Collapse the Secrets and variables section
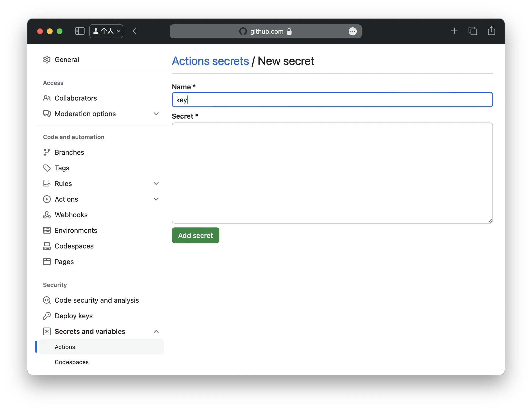The height and width of the screenshot is (411, 532). coord(156,331)
